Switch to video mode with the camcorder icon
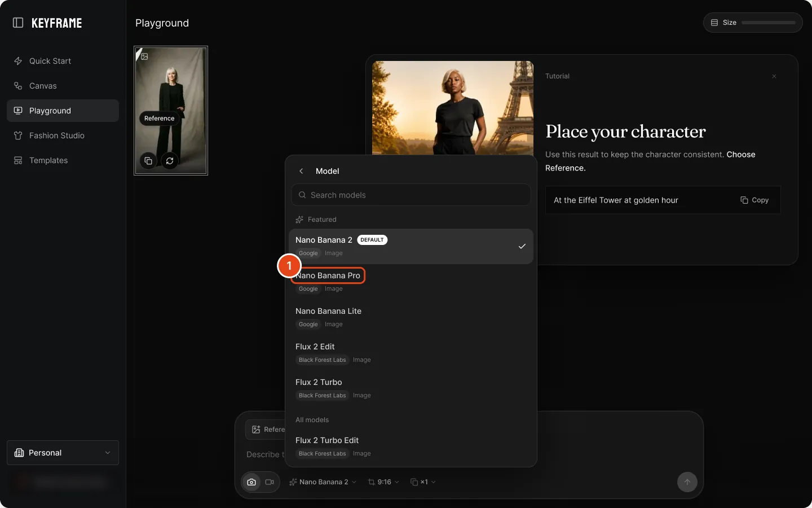The width and height of the screenshot is (812, 508). pos(270,482)
